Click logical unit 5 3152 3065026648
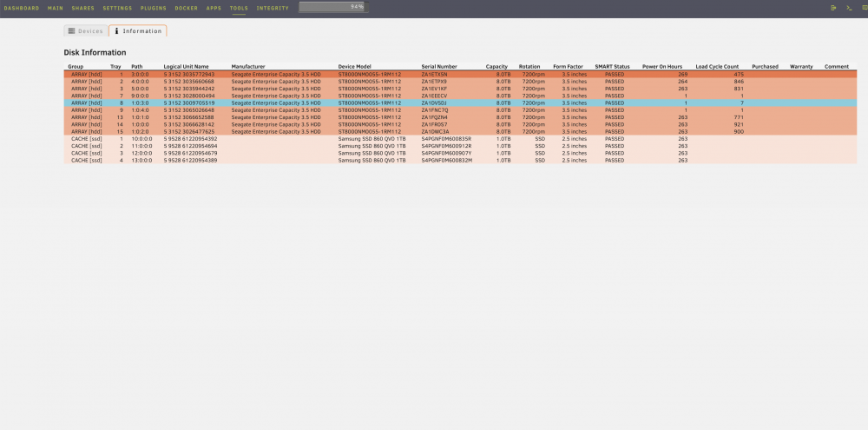The width and height of the screenshot is (868, 430). pos(188,110)
